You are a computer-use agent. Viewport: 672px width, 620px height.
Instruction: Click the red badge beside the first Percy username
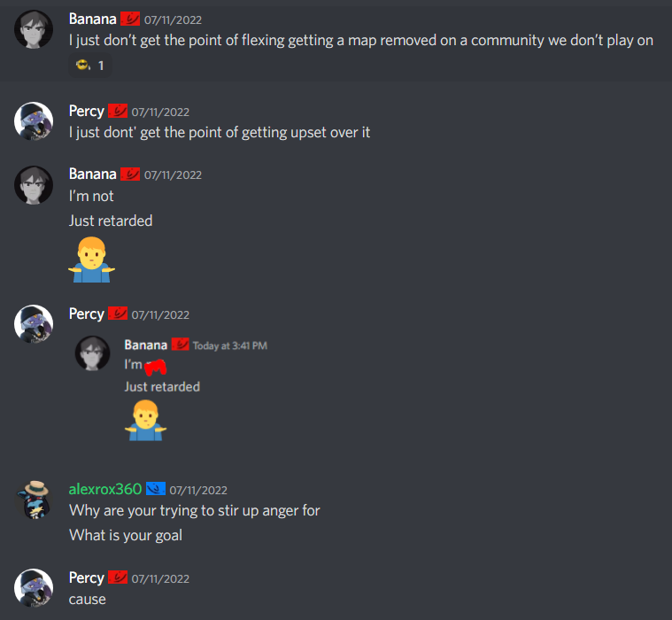point(118,111)
